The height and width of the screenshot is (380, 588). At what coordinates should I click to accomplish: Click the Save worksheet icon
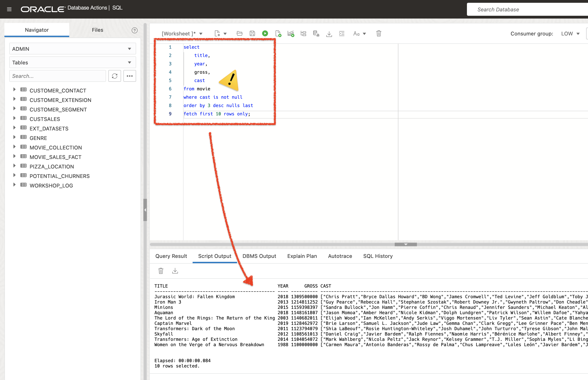pyautogui.click(x=252, y=34)
